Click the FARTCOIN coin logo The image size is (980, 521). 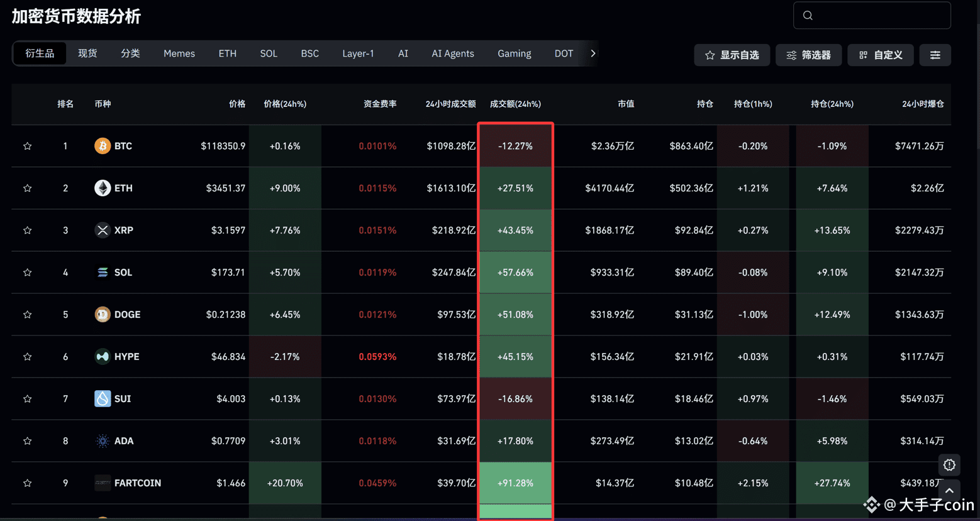(x=103, y=483)
